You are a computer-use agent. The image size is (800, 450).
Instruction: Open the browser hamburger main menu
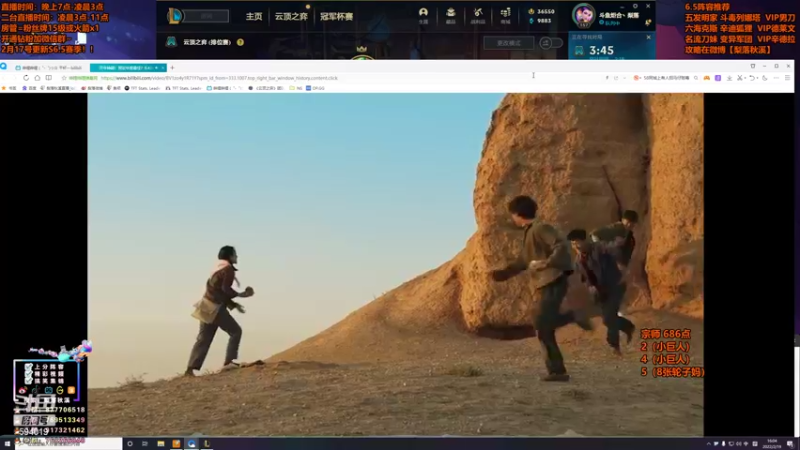tap(787, 78)
